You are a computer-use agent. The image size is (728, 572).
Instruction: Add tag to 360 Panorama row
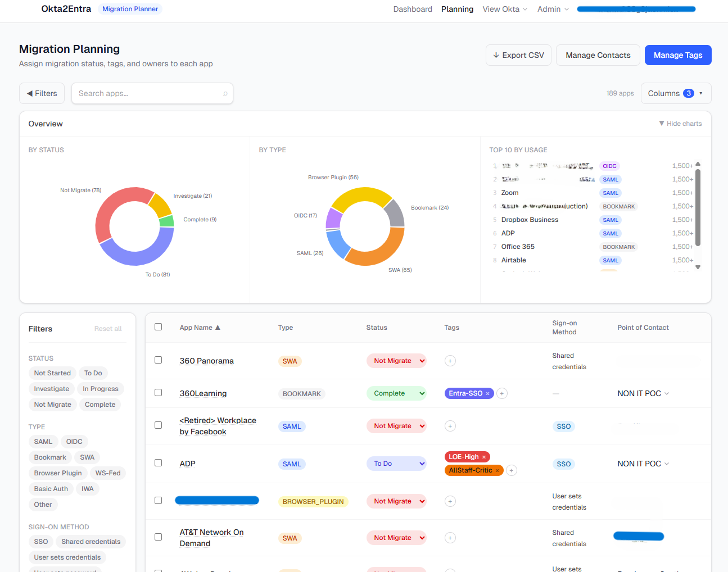(x=450, y=361)
